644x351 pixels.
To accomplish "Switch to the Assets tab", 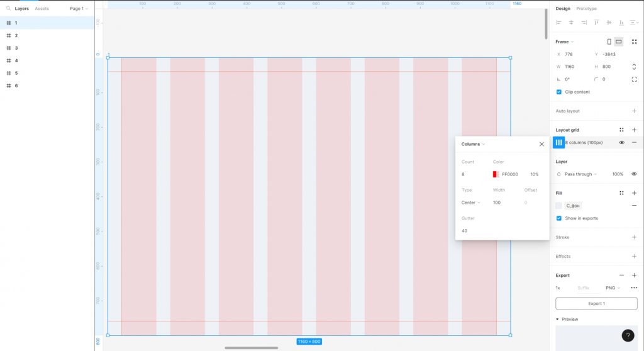I will [x=42, y=8].
